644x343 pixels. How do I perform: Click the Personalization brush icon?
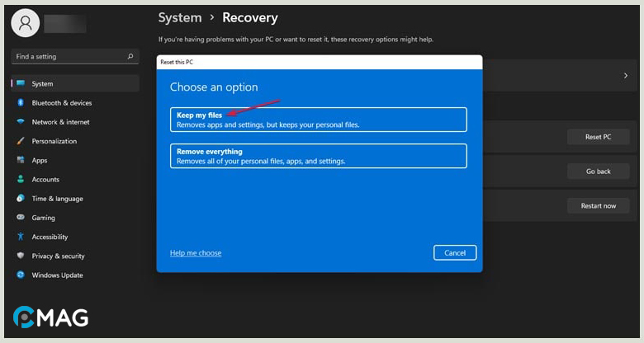pyautogui.click(x=21, y=141)
